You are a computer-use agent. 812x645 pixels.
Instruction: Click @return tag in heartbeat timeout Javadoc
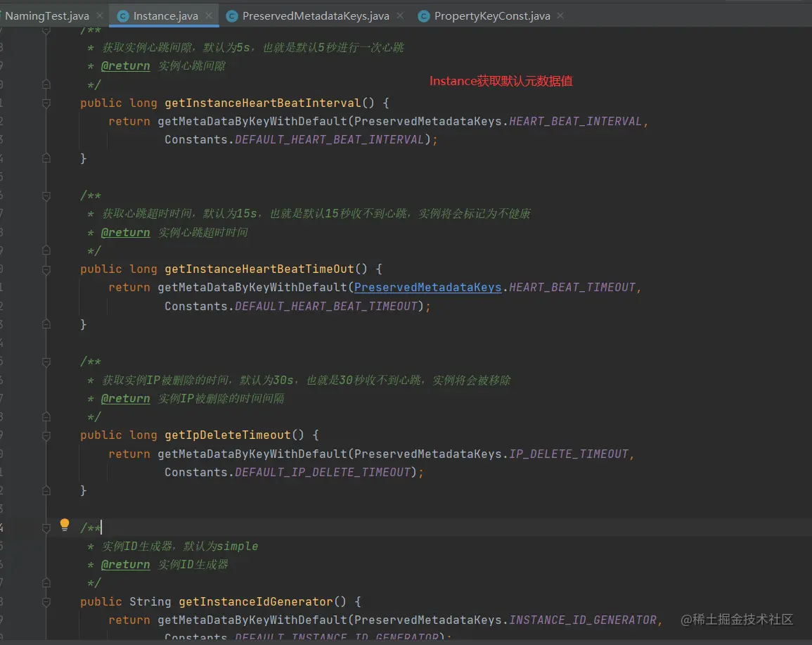125,233
